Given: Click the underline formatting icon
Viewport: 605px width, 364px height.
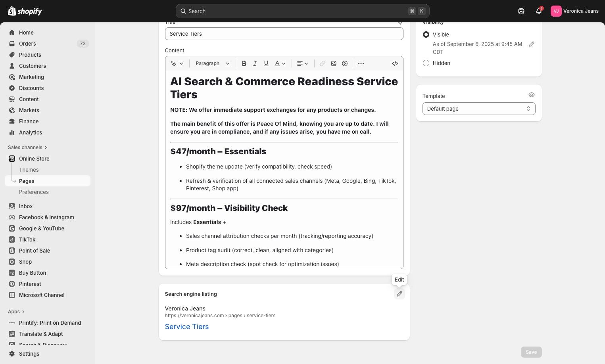Looking at the screenshot, I should point(266,63).
